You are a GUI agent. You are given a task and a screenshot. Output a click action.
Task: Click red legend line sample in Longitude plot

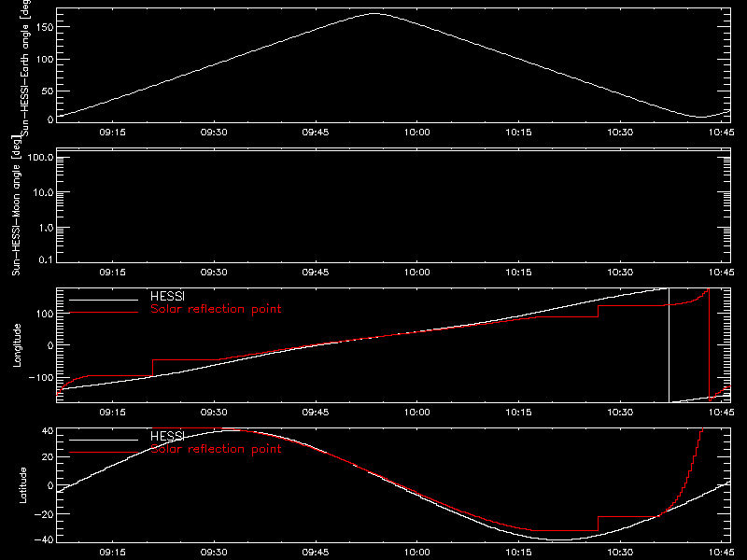104,313
